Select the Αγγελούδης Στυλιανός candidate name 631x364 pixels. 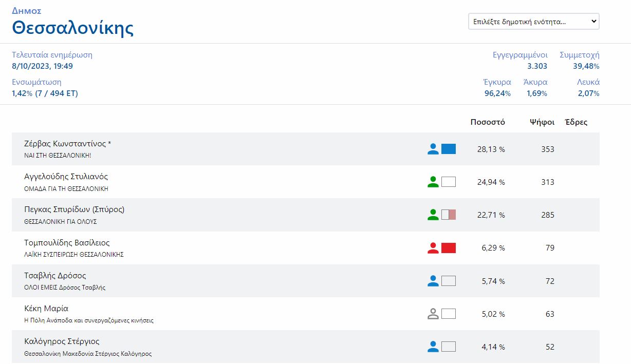tap(66, 177)
